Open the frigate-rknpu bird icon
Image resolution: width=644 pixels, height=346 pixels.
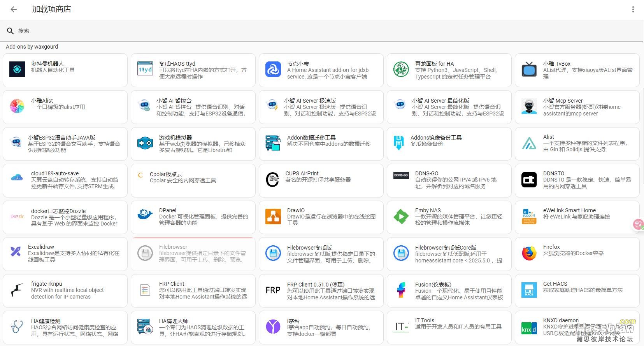[x=17, y=290]
